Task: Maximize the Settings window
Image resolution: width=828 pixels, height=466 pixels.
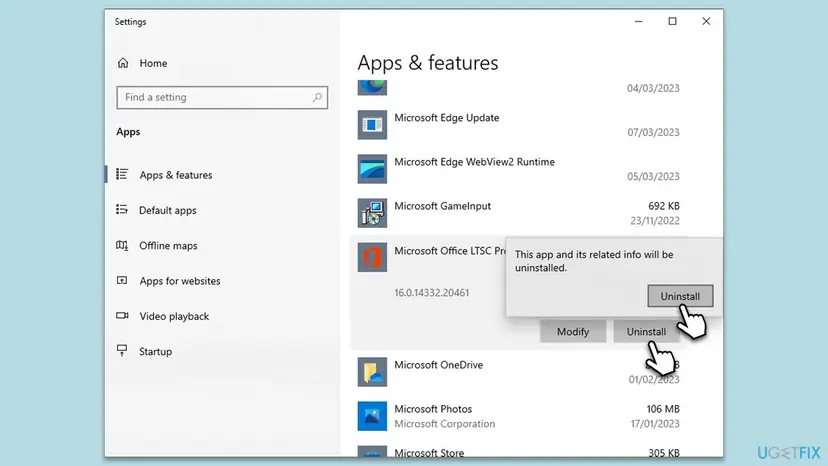Action: click(672, 21)
